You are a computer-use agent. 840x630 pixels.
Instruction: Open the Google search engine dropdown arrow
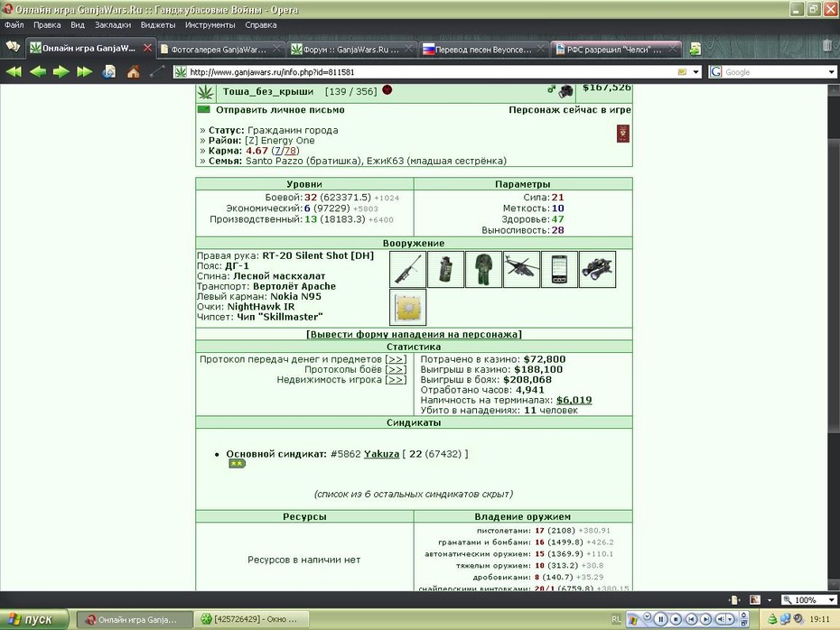[832, 71]
